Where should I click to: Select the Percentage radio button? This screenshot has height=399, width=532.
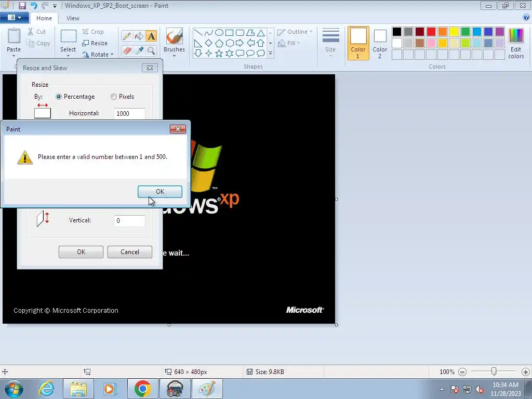pos(59,97)
